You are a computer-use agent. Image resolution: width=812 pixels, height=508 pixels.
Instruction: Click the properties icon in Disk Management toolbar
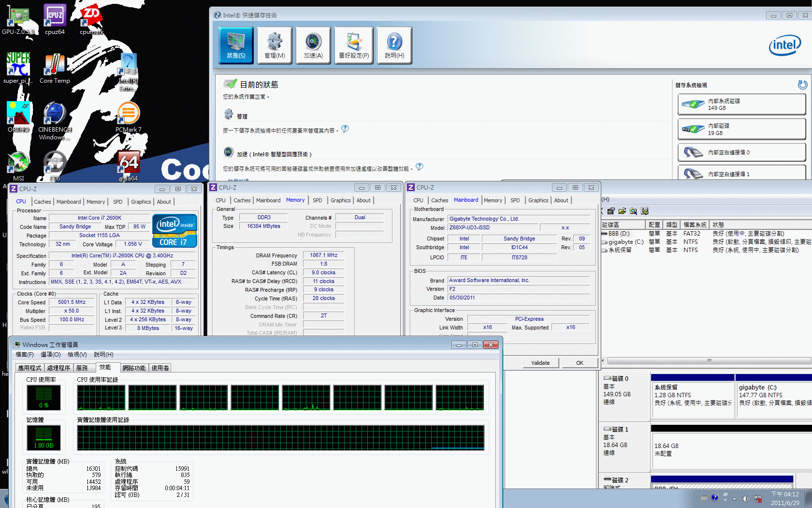point(611,211)
